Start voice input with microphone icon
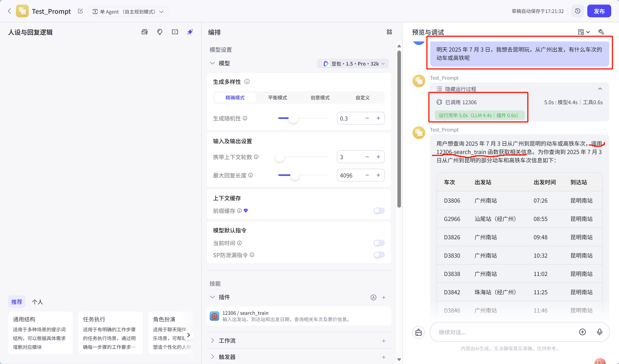 click(x=600, y=332)
